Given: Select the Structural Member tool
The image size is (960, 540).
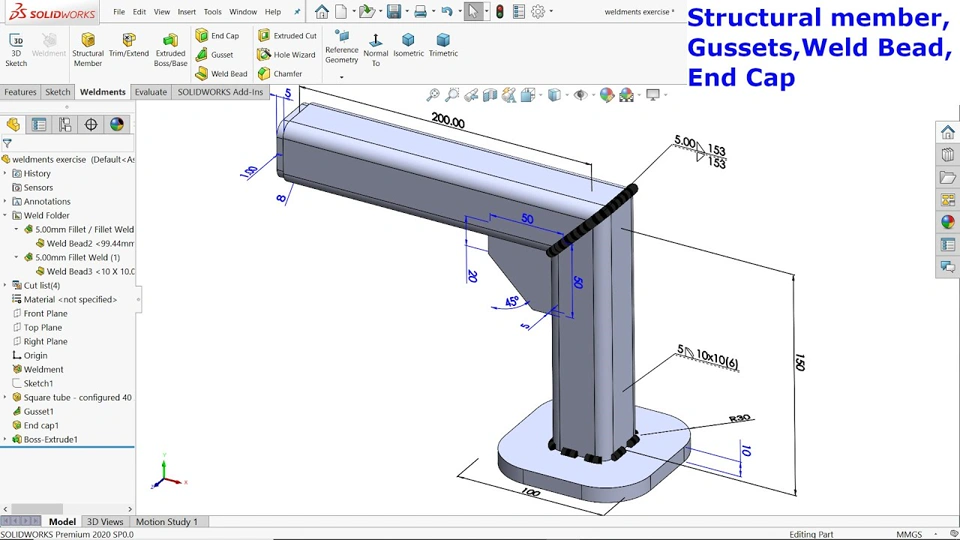Looking at the screenshot, I should pyautogui.click(x=88, y=50).
